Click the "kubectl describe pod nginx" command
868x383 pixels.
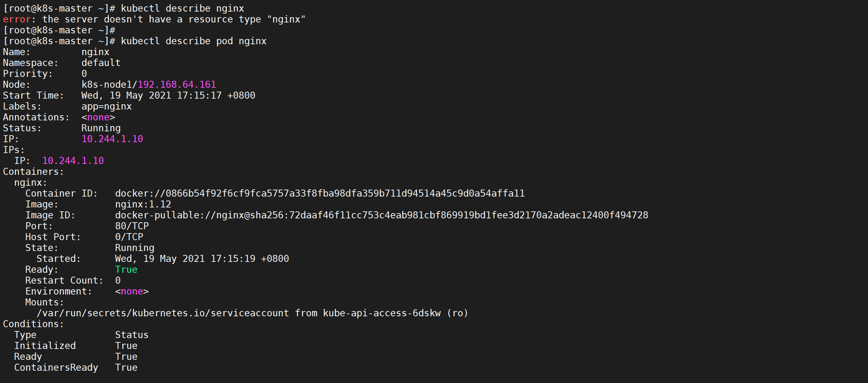pos(194,41)
